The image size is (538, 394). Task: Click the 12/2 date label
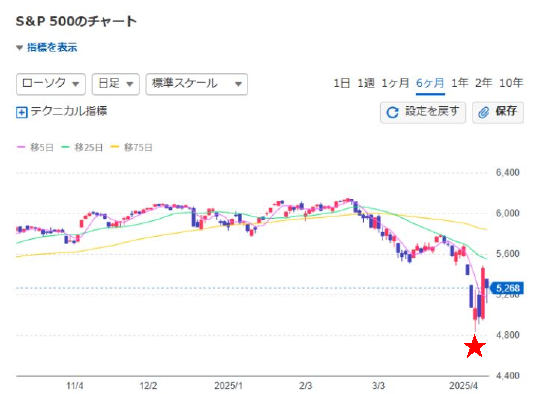coord(149,386)
